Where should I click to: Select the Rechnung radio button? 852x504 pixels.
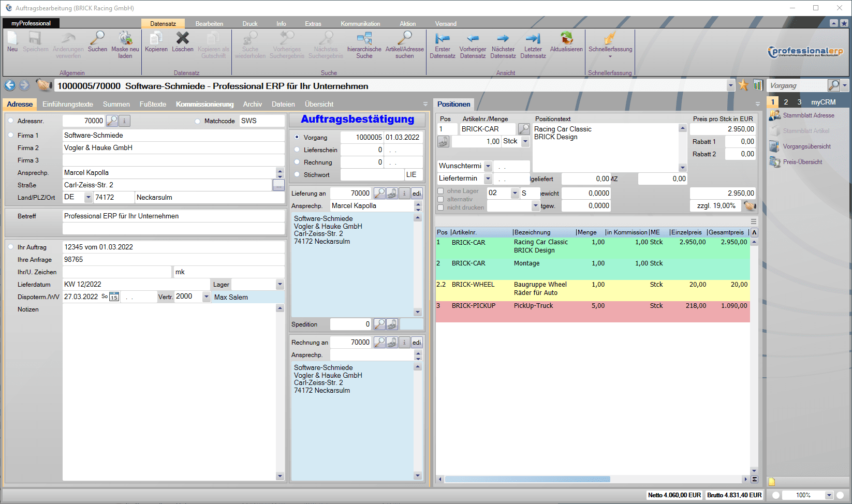[x=297, y=162]
